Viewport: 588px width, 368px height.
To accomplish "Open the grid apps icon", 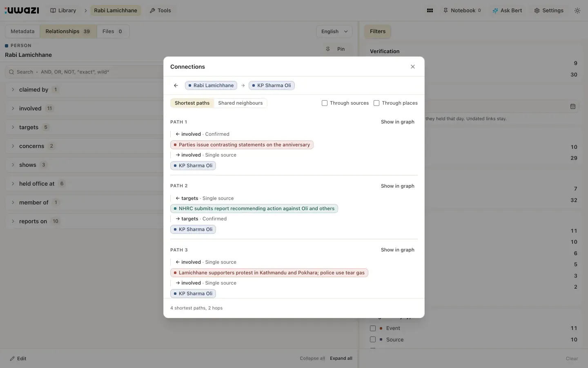I will pyautogui.click(x=430, y=11).
